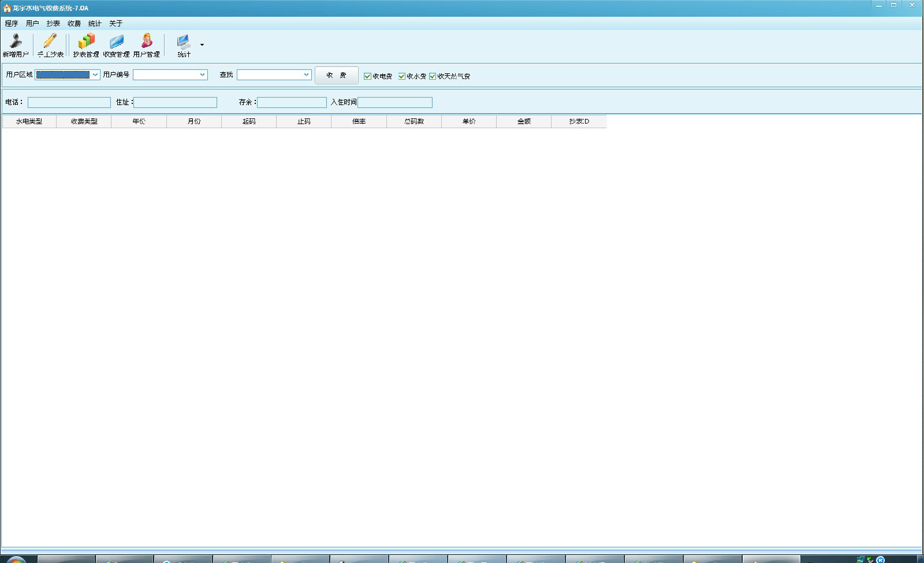The width and height of the screenshot is (924, 563).
Task: Toggle the 收水费 checkbox
Action: pos(401,76)
